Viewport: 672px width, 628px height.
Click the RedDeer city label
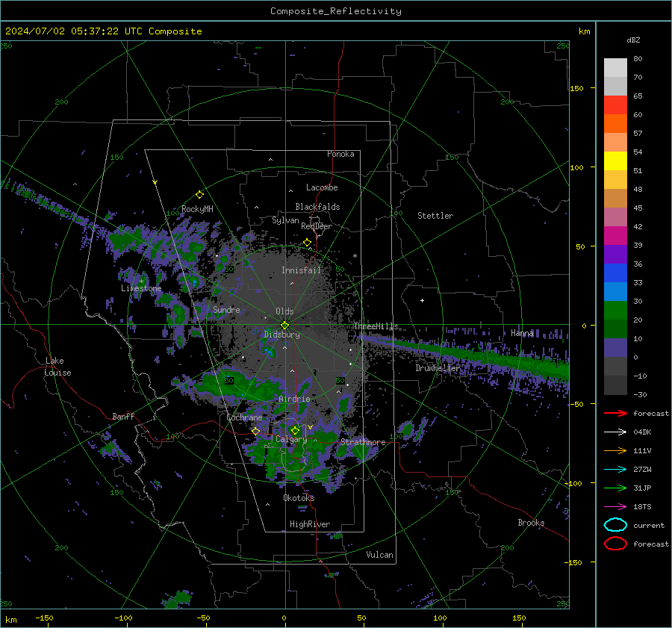point(317,226)
